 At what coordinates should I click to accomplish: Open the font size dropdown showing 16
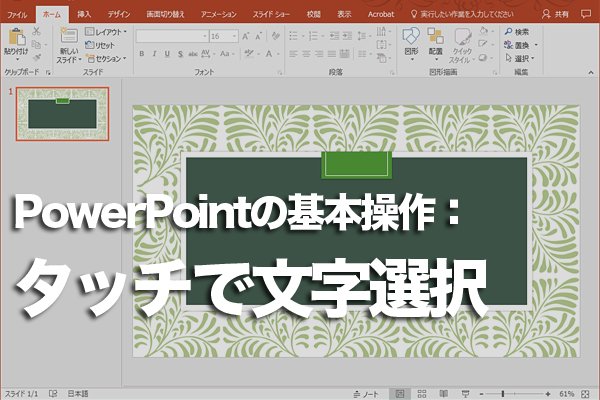coord(224,36)
